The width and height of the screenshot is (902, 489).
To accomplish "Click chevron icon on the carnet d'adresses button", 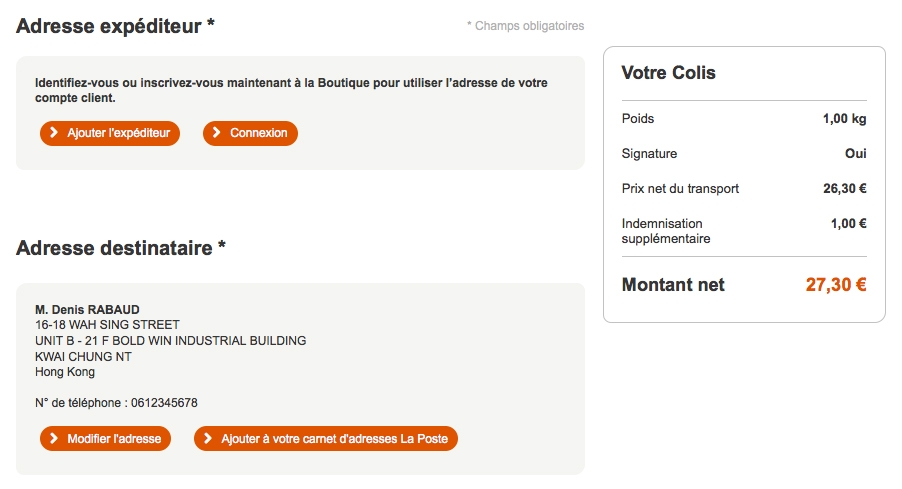I will click(x=209, y=439).
